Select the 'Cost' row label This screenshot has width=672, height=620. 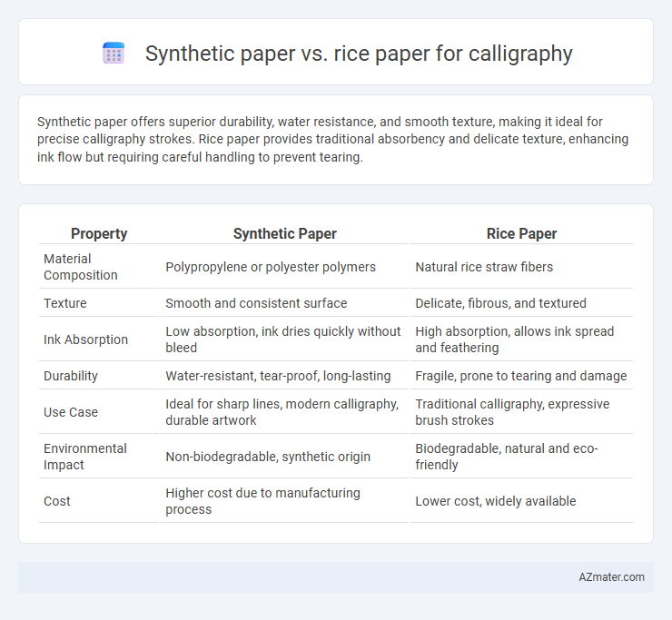(57, 501)
